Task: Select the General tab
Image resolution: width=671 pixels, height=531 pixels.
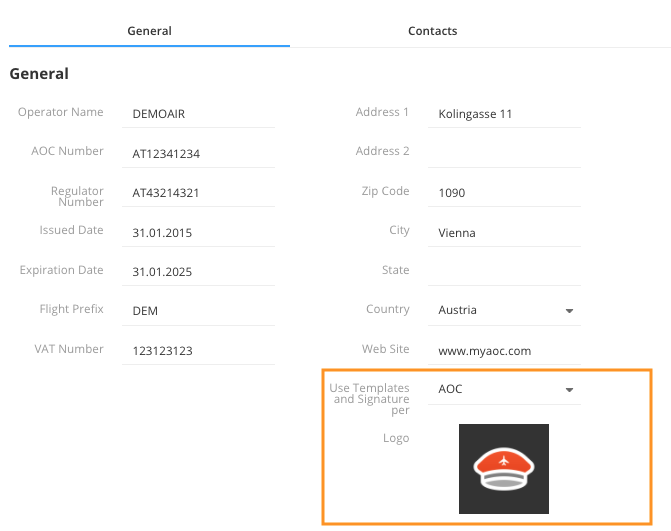Action: click(149, 31)
